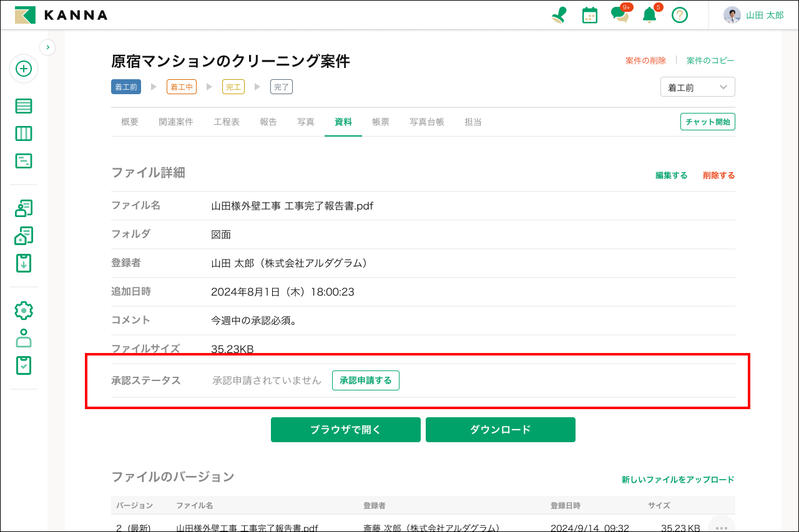Select the 着工中 status step badge
Screen dimensions: 799x532
tap(182, 87)
